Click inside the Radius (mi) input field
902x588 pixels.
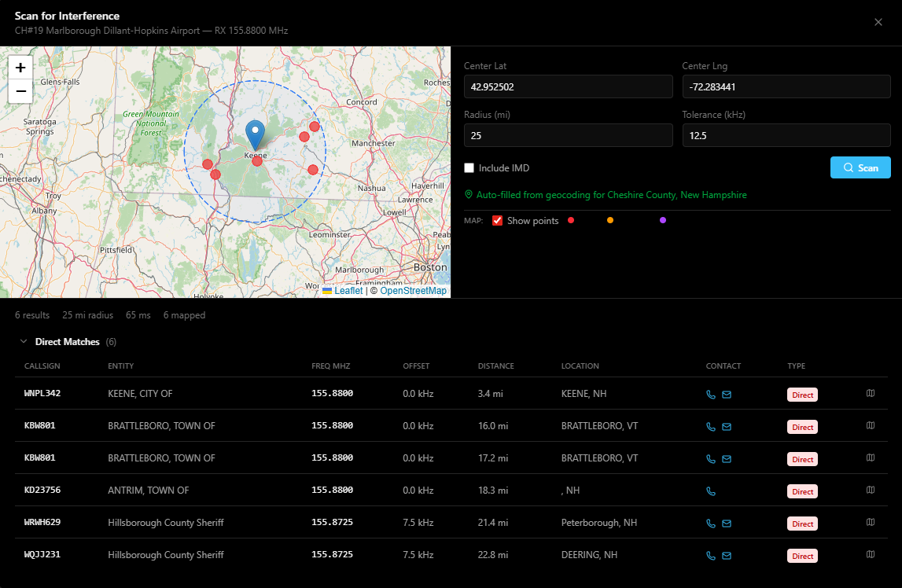[x=568, y=135]
